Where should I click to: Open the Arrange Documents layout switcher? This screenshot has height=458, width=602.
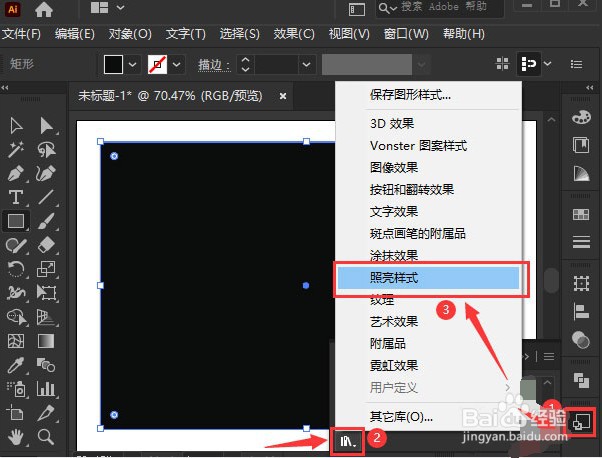108,8
